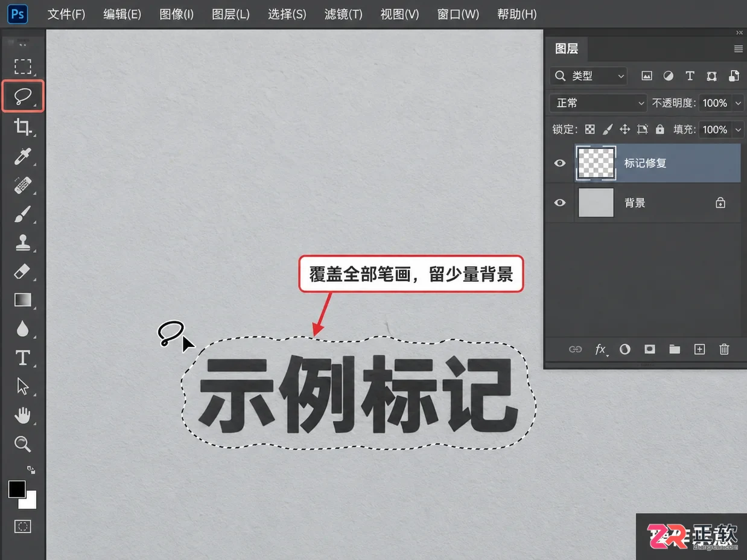
Task: Open the 编辑(E) menu
Action: [122, 14]
